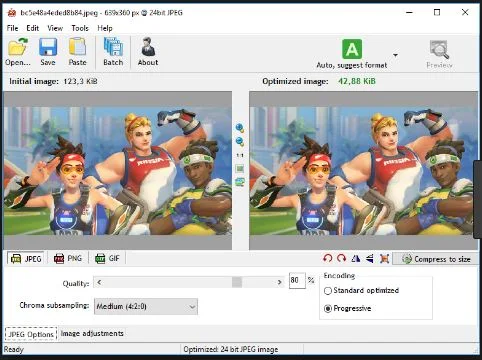Expand the arrow next to Auto suggest format

(395, 55)
